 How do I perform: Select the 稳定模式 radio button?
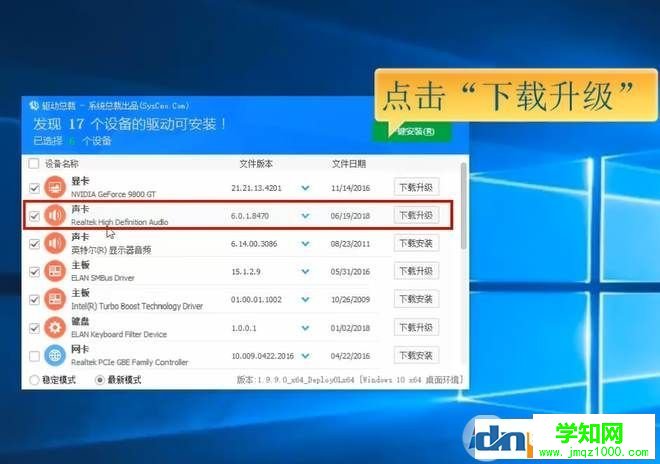pos(34,380)
